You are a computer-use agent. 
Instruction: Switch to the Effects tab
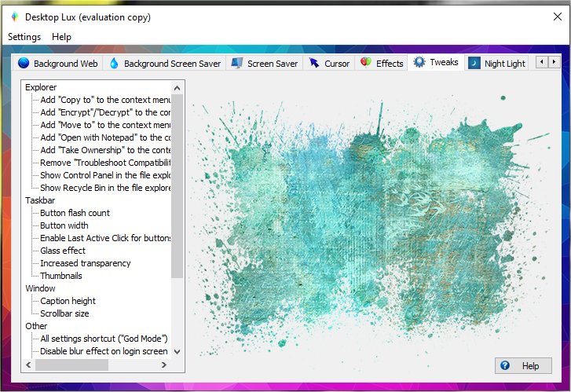point(382,64)
